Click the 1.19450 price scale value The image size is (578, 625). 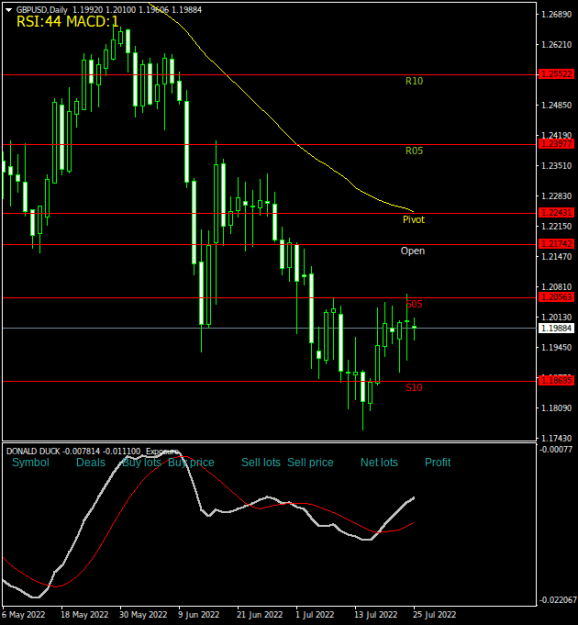(x=556, y=348)
